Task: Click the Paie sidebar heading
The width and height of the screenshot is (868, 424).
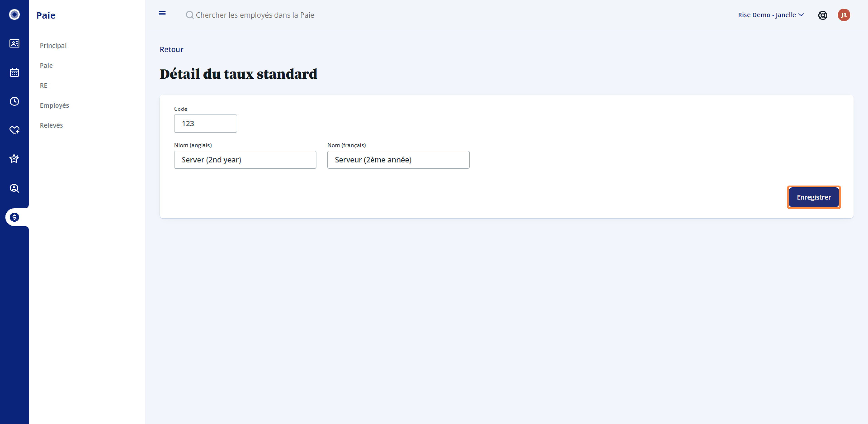Action: [x=46, y=15]
